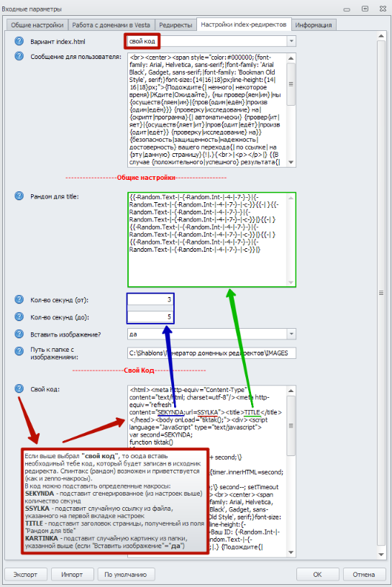Viewport: 392px width, 587px height.
Task: Click help icon for Кол-во секунд (до)
Action: (19, 317)
